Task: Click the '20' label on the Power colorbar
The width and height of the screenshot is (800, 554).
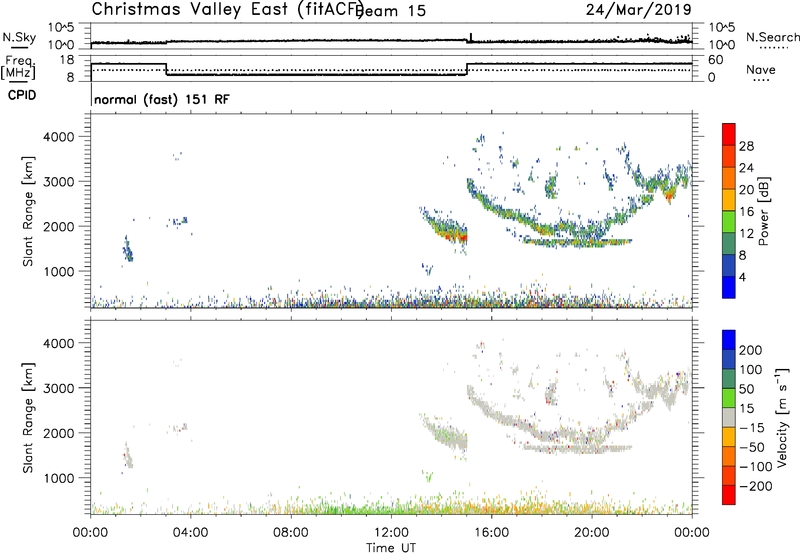Action: 746,190
